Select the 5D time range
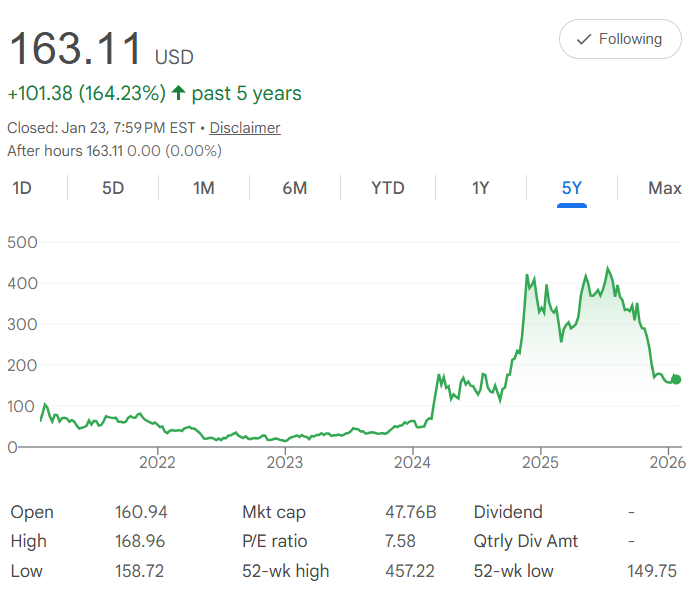 point(113,188)
